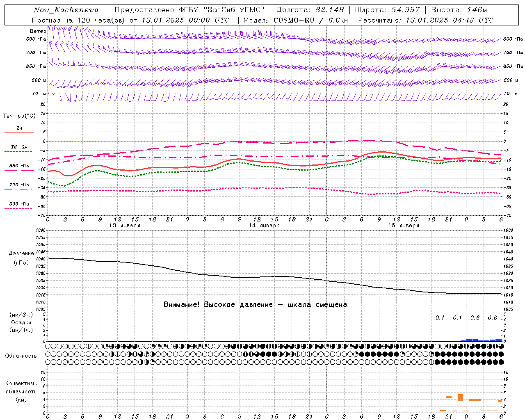Select the longitude value Долгота: 82.148
Viewport: 525px width, 420px height.
(x=310, y=10)
